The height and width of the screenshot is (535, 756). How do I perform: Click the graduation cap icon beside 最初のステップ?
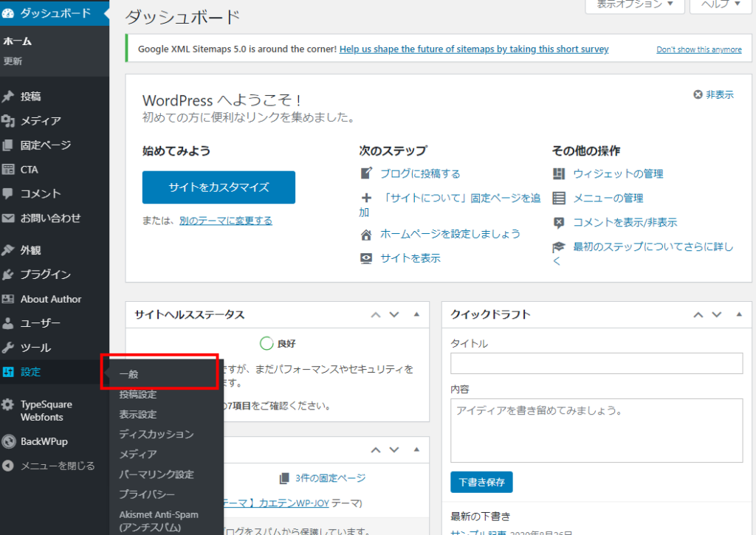tap(559, 247)
